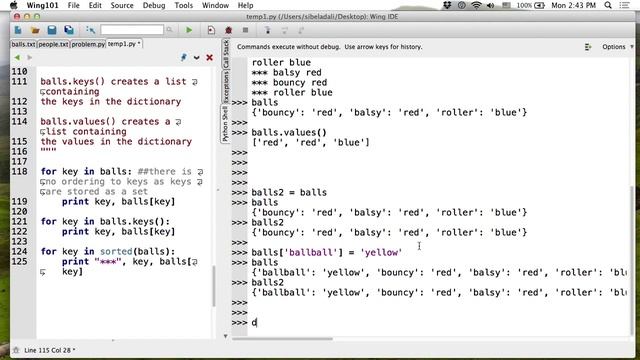Screen dimensions: 640x360
Task: Open the Options dropdown in Python Shell
Action: click(x=617, y=47)
